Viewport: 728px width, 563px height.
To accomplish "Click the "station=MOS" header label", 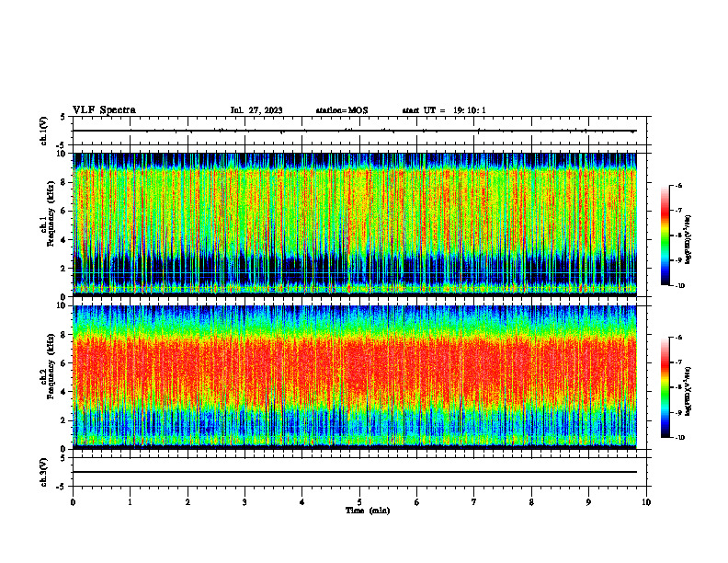I will tap(342, 110).
